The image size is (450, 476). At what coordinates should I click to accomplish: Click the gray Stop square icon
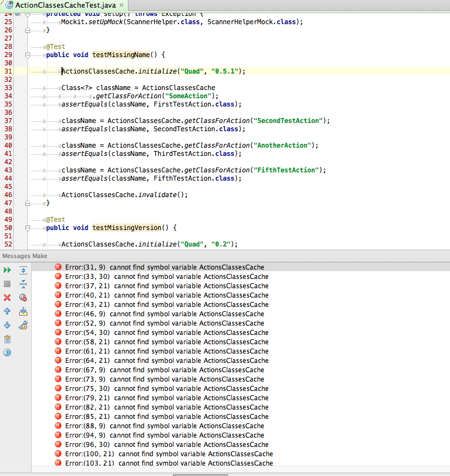click(x=7, y=284)
